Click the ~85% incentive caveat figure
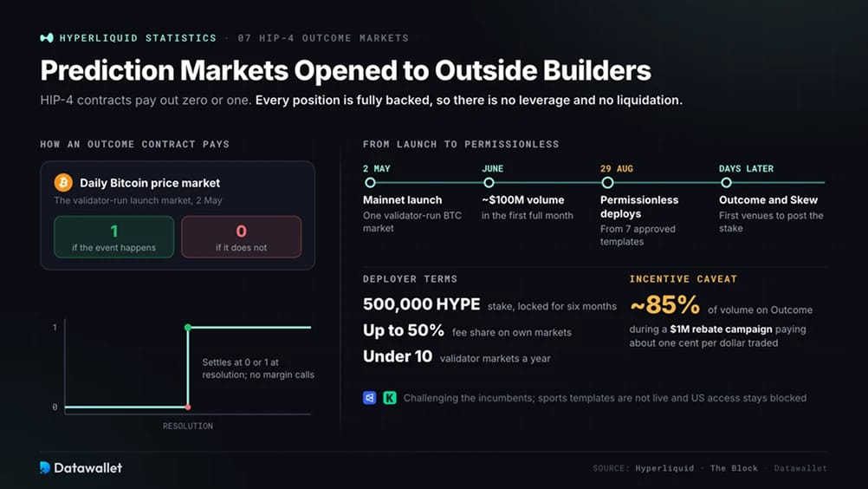This screenshot has height=489, width=868. coord(664,304)
